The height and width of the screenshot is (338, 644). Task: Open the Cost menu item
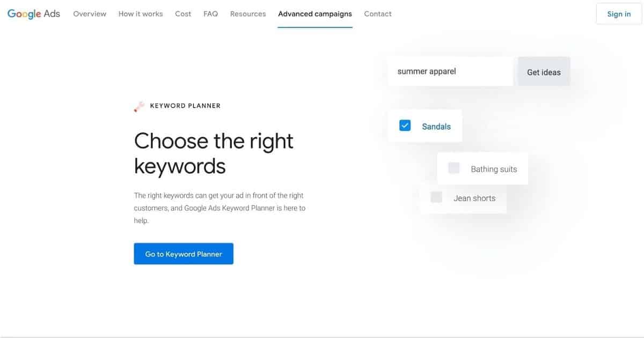pos(183,14)
